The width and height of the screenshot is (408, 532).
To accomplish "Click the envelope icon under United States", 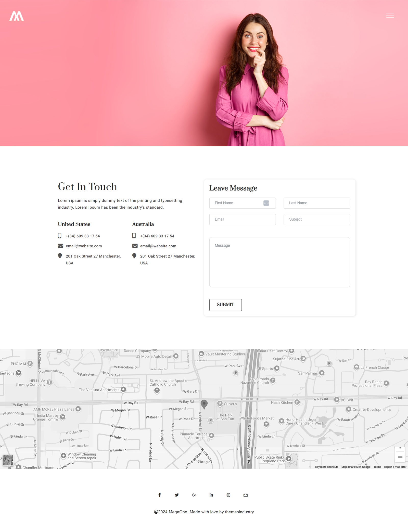I will pyautogui.click(x=60, y=246).
